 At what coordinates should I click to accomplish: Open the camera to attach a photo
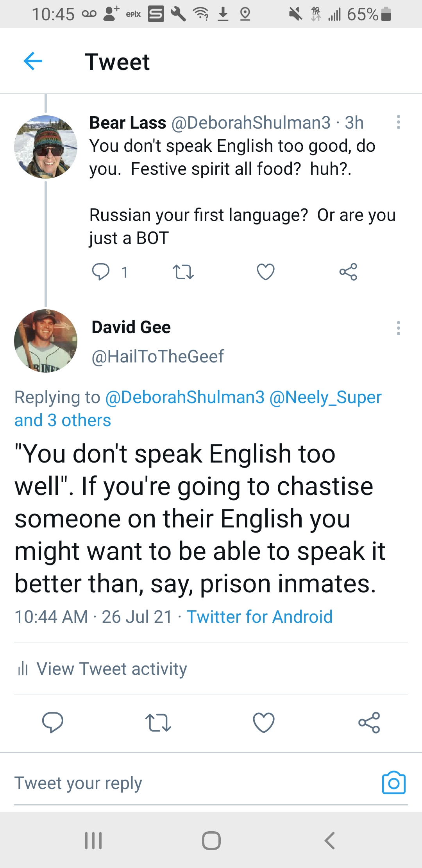coord(393,783)
